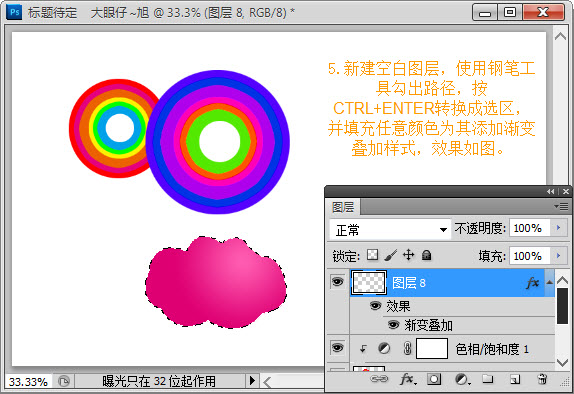
Task: Click the mask link chain icon
Action: click(407, 348)
